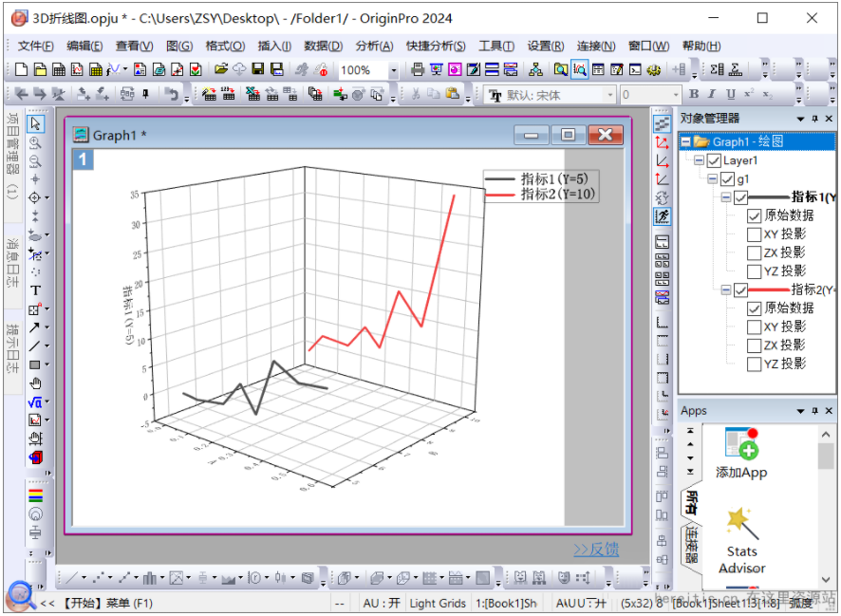
Task: Enable YZ 投影 under 指标1
Action: tap(754, 271)
